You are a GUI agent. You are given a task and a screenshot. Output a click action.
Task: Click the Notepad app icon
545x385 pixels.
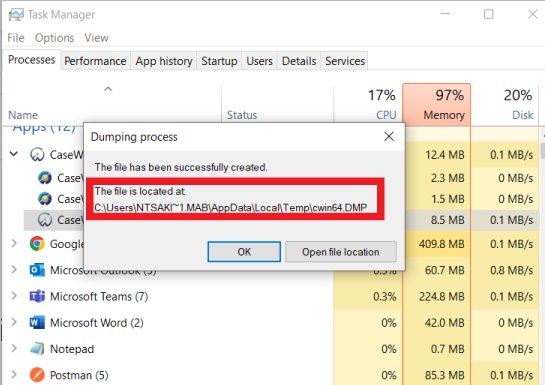(x=37, y=349)
